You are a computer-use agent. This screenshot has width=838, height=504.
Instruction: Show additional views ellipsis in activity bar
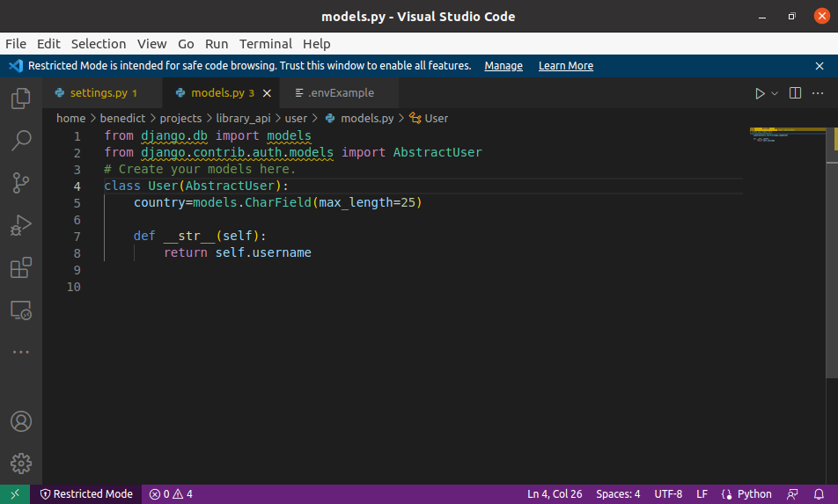tap(21, 352)
